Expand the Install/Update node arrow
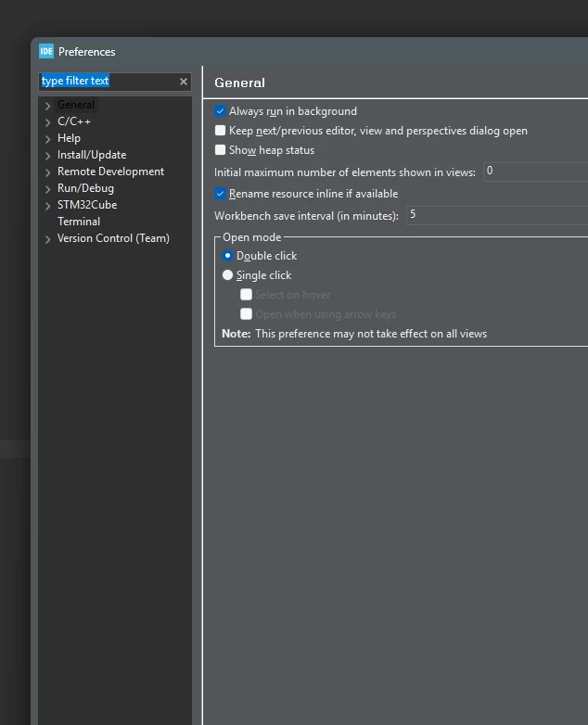Image resolution: width=588 pixels, height=725 pixels. click(47, 156)
